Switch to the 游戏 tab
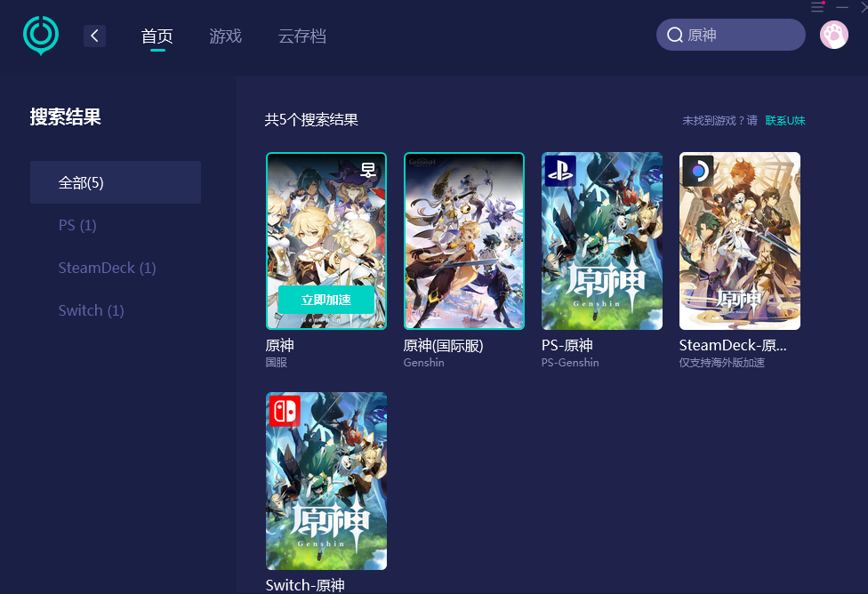The height and width of the screenshot is (594, 868). pos(225,36)
